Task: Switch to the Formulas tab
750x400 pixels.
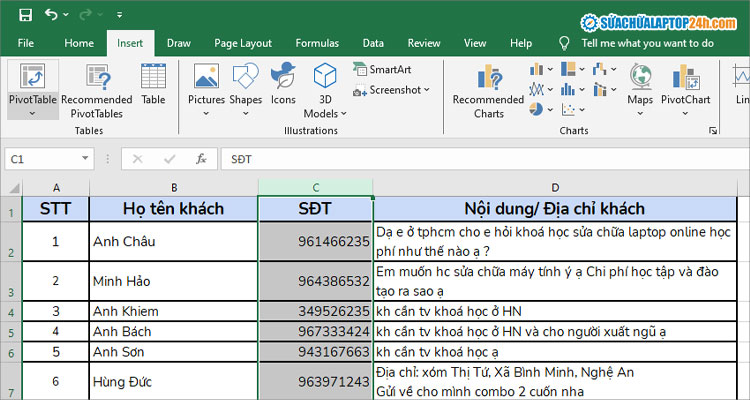Action: [x=319, y=43]
